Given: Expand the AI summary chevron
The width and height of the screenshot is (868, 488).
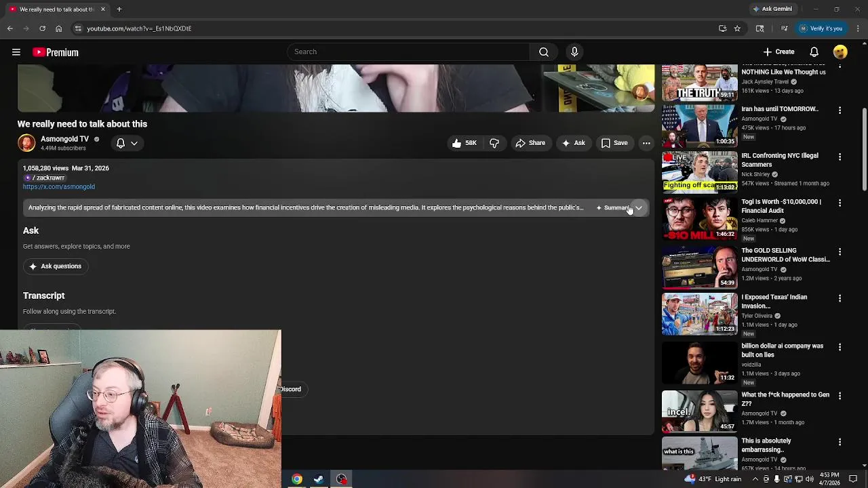Looking at the screenshot, I should click(x=639, y=208).
